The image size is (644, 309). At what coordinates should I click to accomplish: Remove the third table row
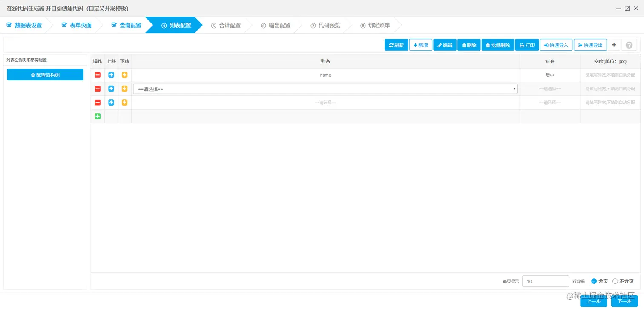click(98, 102)
